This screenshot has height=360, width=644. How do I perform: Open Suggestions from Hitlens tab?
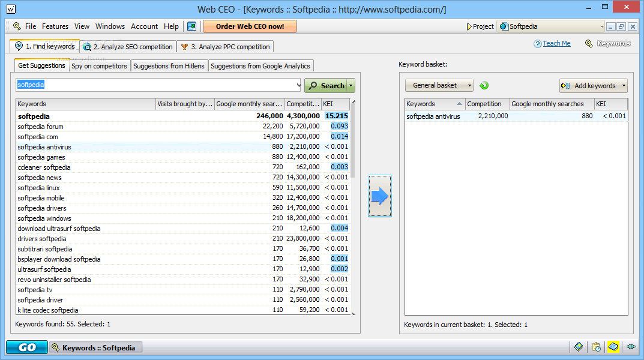pos(169,66)
